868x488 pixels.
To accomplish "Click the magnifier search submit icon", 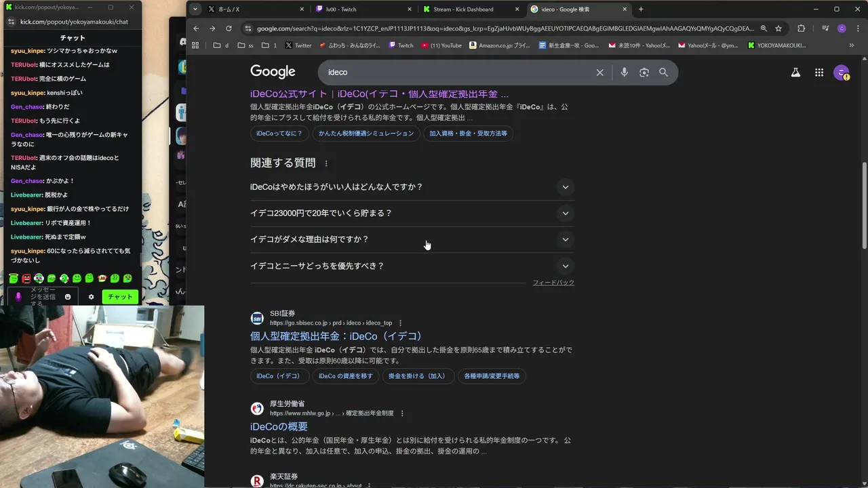I will tap(664, 73).
